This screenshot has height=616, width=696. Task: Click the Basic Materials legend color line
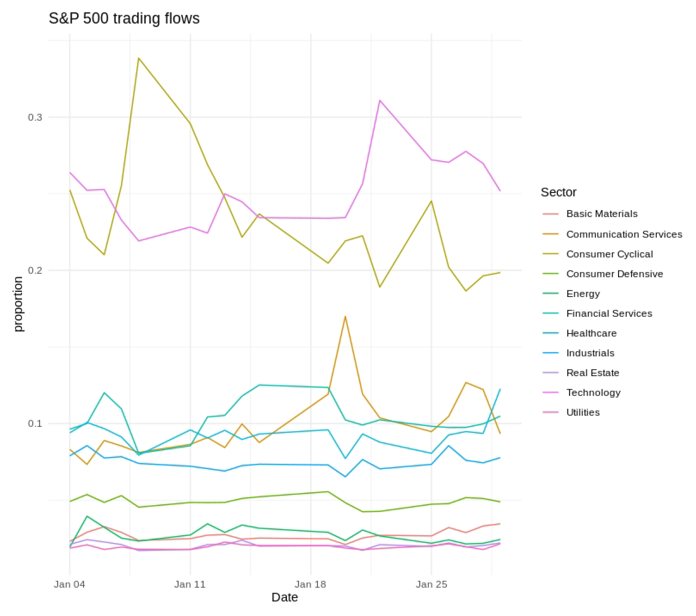[550, 214]
